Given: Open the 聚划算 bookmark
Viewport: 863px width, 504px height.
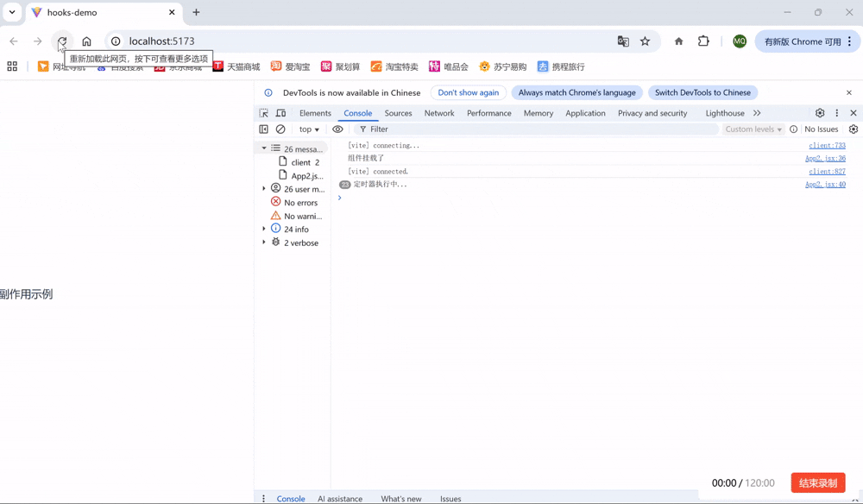Looking at the screenshot, I should [x=340, y=66].
